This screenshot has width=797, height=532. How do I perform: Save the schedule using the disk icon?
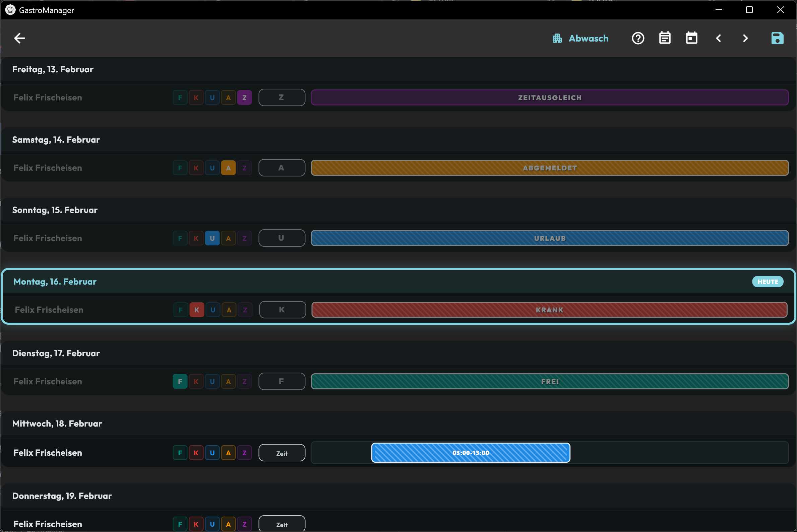click(x=778, y=37)
